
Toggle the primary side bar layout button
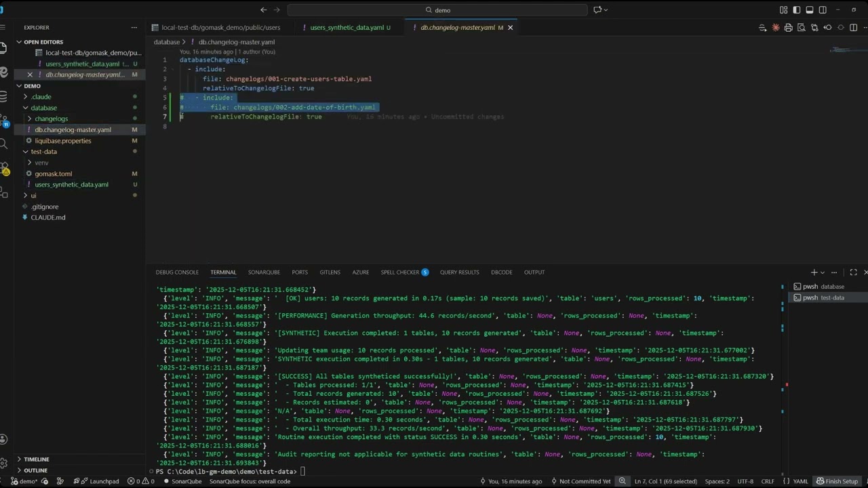tap(796, 10)
